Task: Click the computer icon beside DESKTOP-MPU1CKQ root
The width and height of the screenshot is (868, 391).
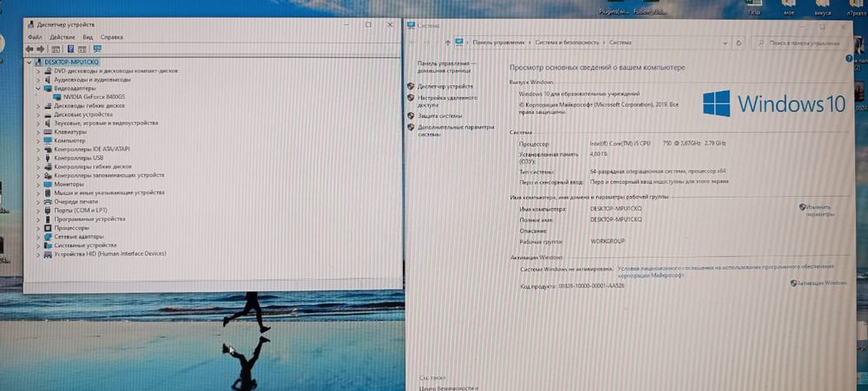Action: click(x=39, y=62)
